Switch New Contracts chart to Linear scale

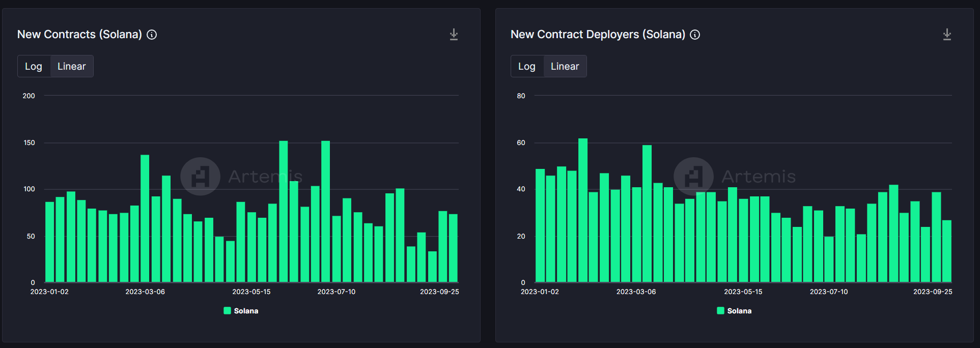click(72, 66)
